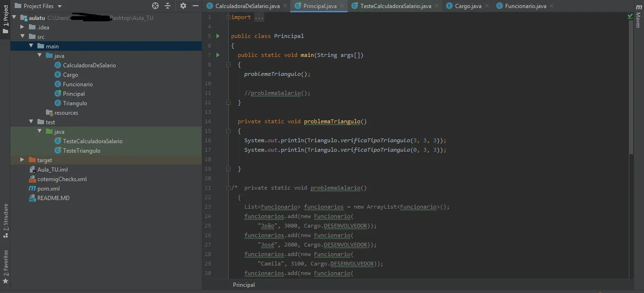Click the locate/scroll-from-source target icon
This screenshot has width=644, height=293.
(x=155, y=6)
